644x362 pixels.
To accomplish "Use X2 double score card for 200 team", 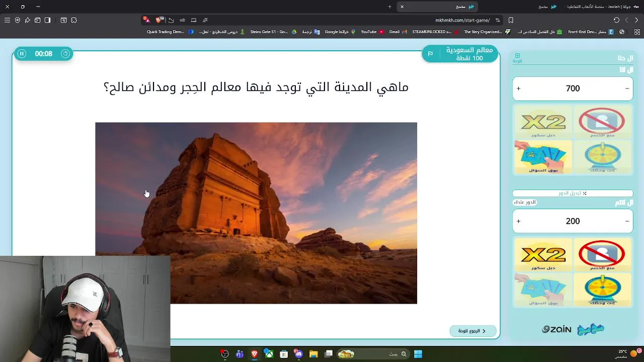I will 543,255.
